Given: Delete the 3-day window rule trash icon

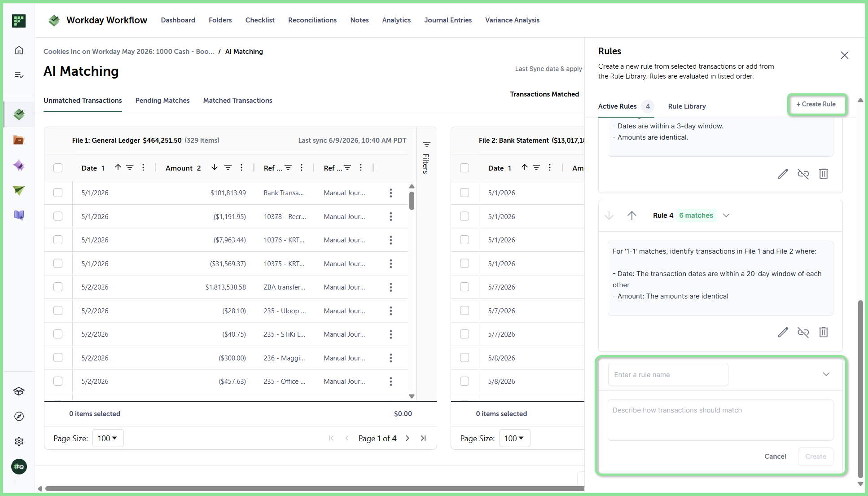Looking at the screenshot, I should coord(824,174).
